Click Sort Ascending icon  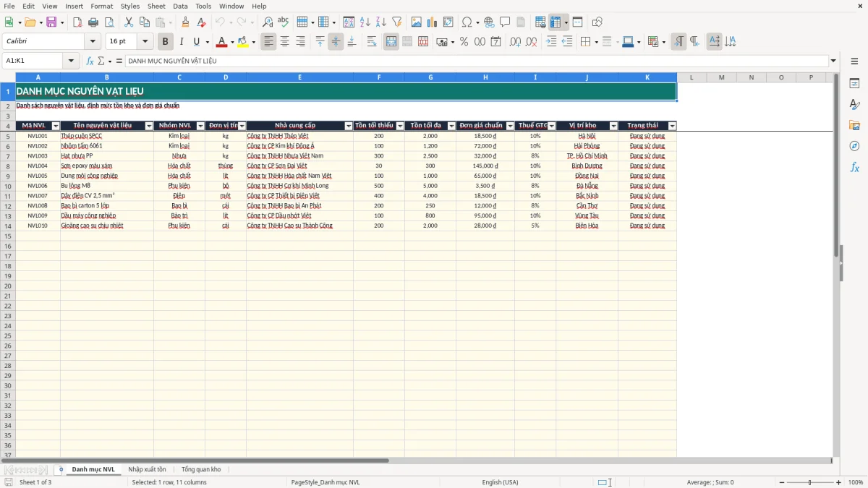click(x=365, y=22)
